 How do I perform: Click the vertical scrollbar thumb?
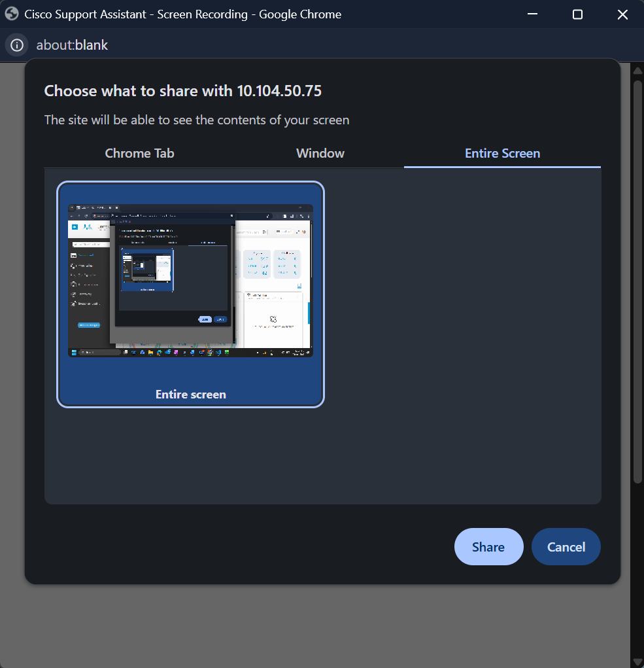click(637, 281)
